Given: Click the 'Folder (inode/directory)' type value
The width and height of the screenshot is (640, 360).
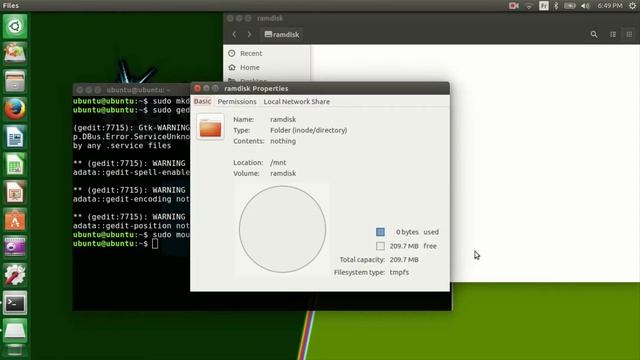Looking at the screenshot, I should [x=309, y=130].
